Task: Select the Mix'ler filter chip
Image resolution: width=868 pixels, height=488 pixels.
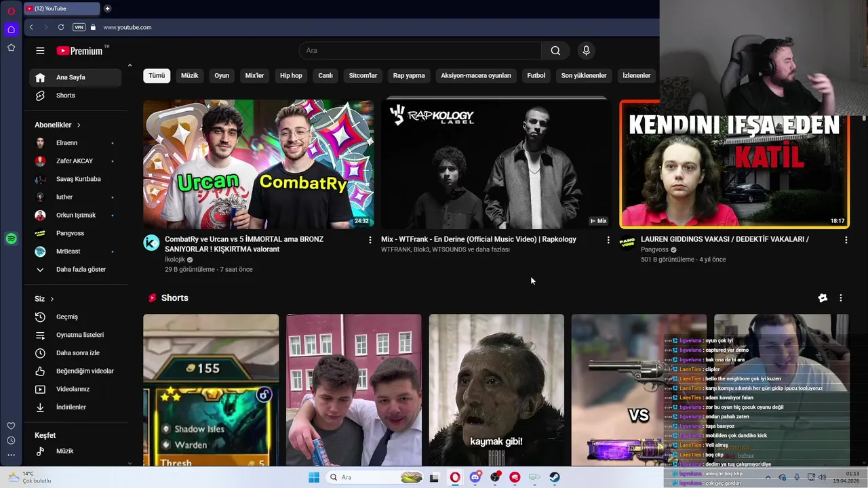Action: point(254,75)
